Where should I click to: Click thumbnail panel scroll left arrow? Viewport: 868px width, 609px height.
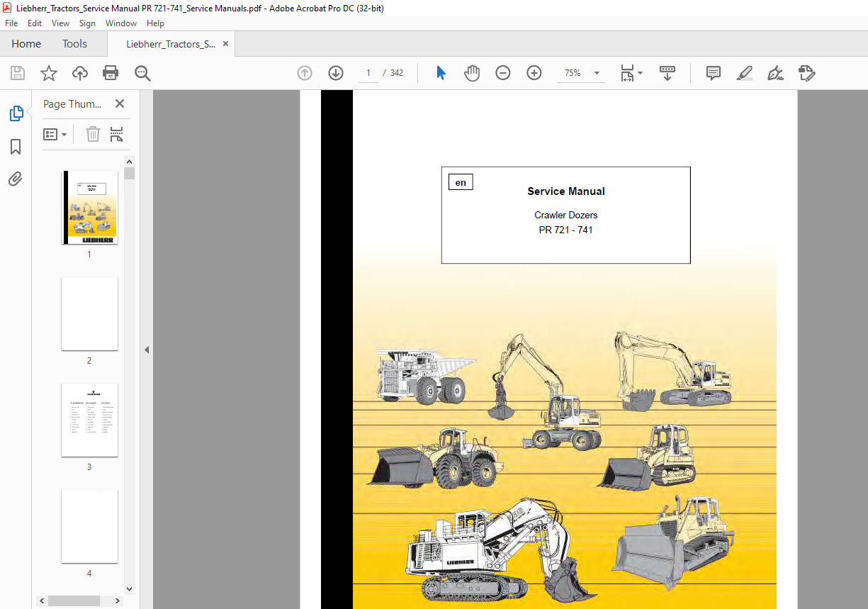pyautogui.click(x=43, y=600)
